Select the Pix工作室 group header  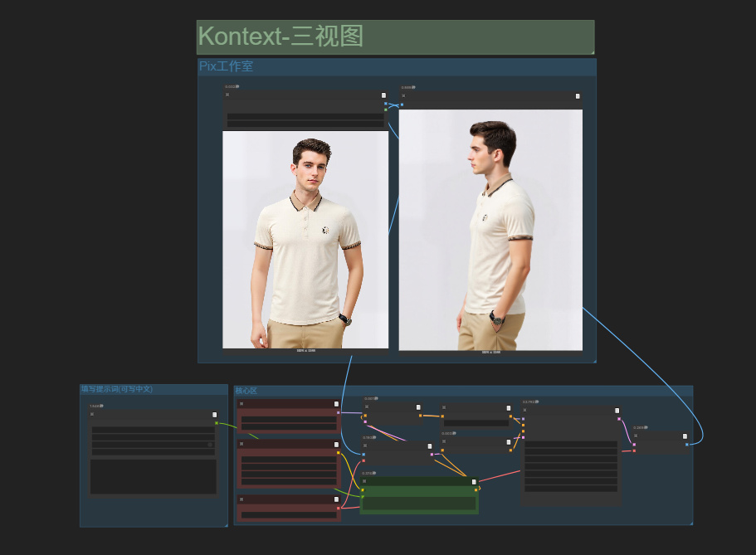pyautogui.click(x=397, y=66)
